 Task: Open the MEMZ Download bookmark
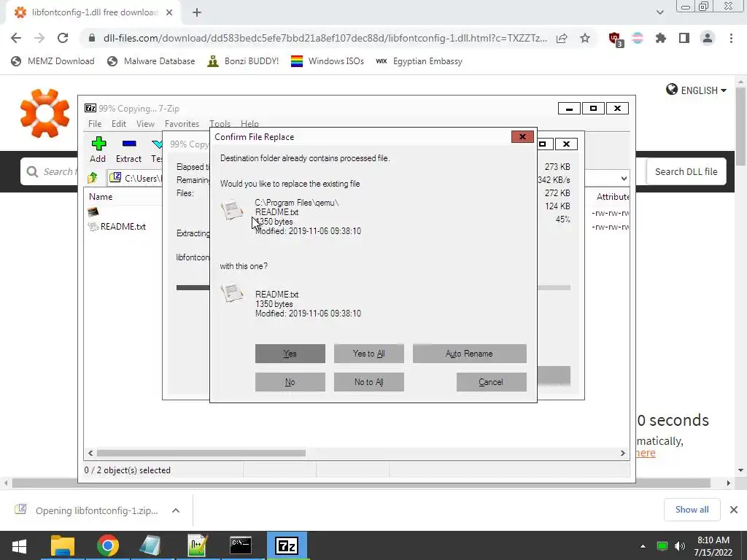coord(53,61)
